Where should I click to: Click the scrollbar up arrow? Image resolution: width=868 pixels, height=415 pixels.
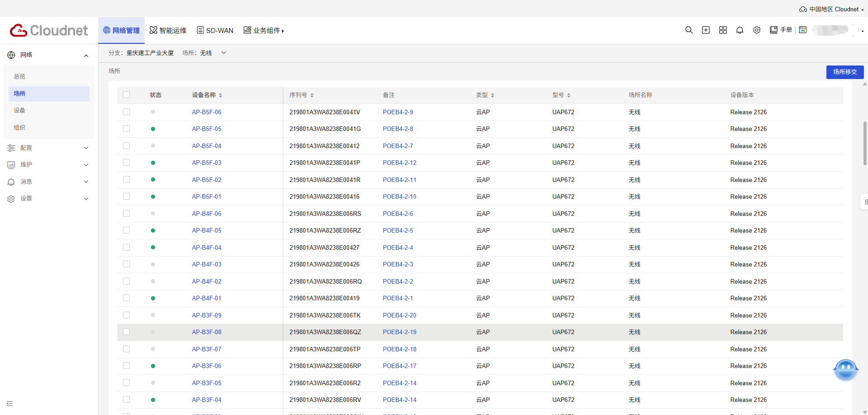(865, 84)
